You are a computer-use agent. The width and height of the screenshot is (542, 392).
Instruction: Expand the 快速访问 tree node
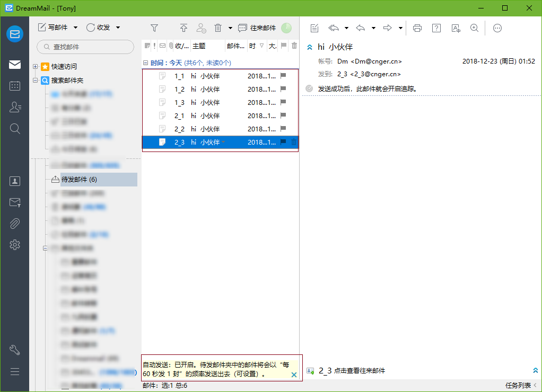[x=35, y=66]
